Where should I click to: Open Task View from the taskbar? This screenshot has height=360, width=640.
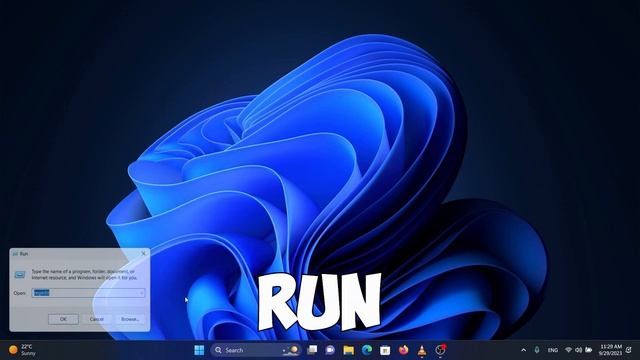pos(312,350)
